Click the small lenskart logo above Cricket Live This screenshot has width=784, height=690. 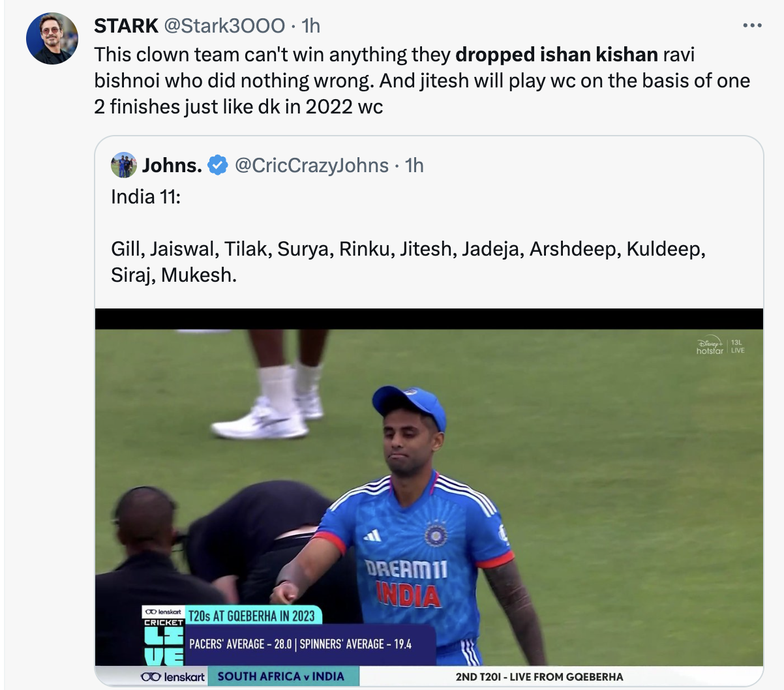point(163,612)
